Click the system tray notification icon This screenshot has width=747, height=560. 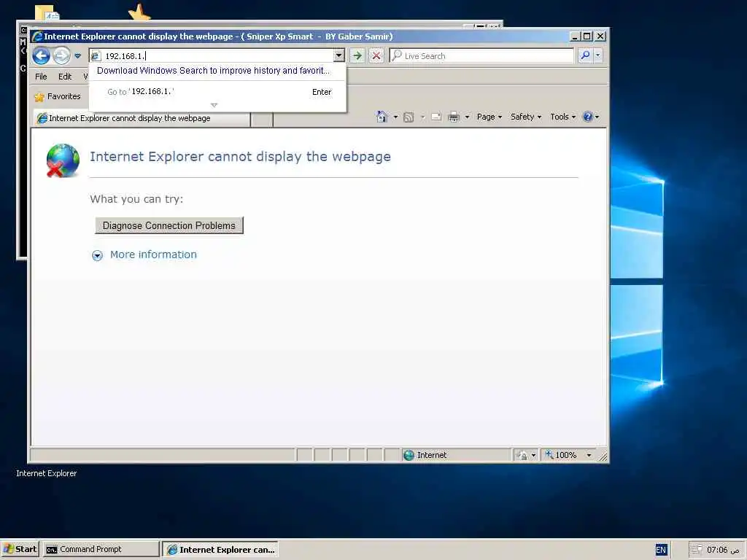[x=696, y=550]
